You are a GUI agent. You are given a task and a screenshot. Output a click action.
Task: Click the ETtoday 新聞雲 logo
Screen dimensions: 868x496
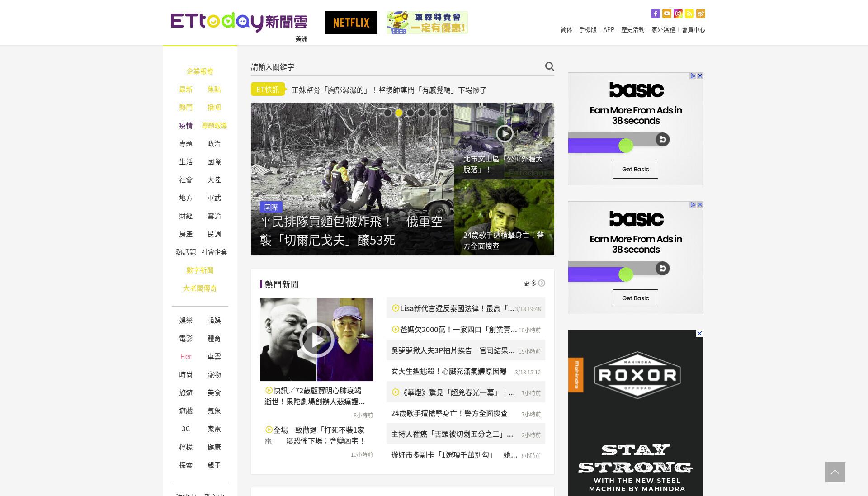(239, 22)
